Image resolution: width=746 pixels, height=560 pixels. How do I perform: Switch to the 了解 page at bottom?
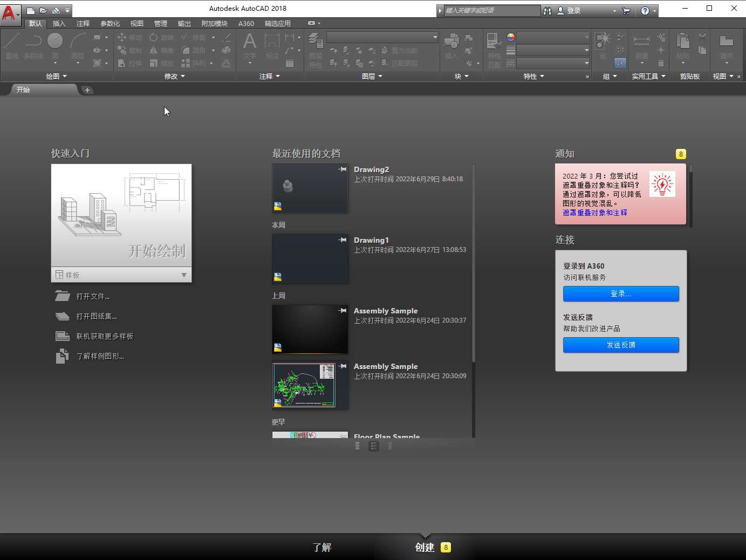point(322,547)
